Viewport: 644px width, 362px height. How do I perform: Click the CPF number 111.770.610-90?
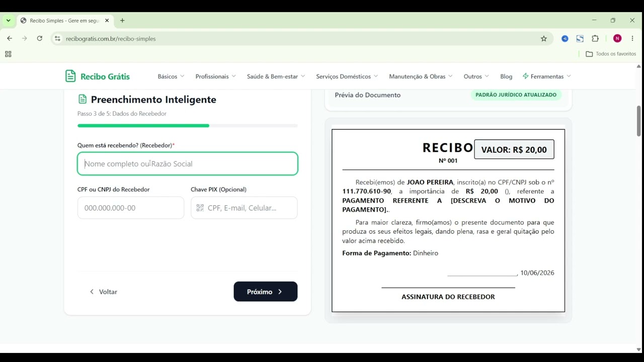(367, 192)
